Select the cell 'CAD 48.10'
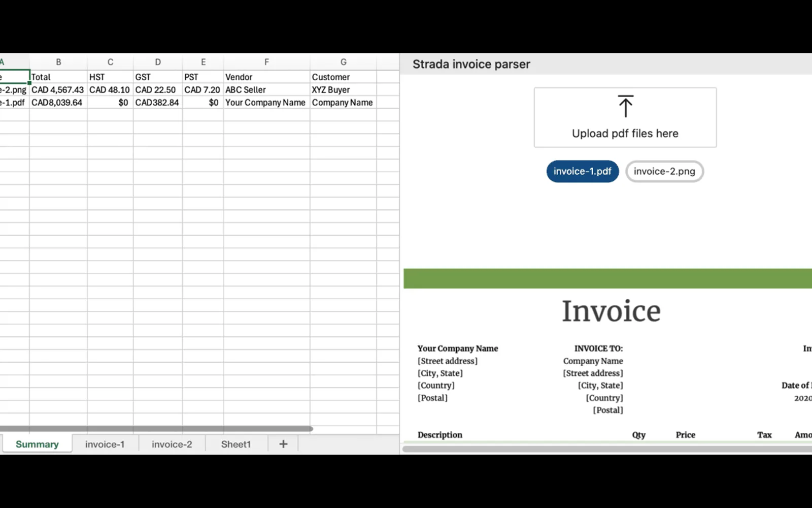Screen dimensions: 812x508 (110, 90)
